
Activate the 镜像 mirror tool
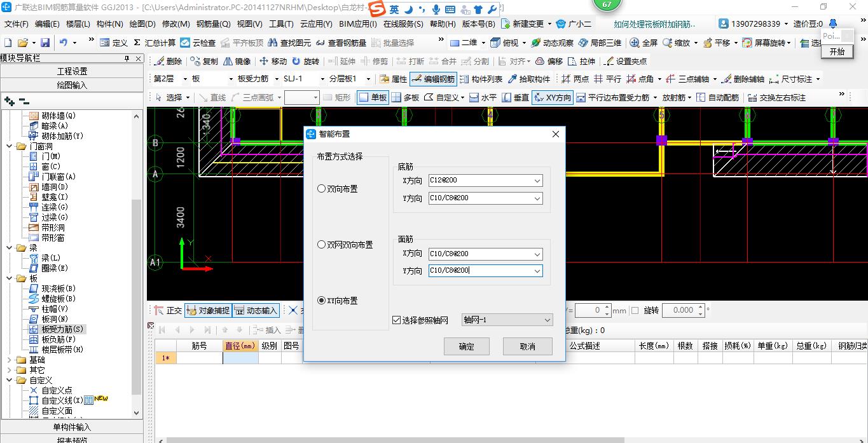coord(237,61)
